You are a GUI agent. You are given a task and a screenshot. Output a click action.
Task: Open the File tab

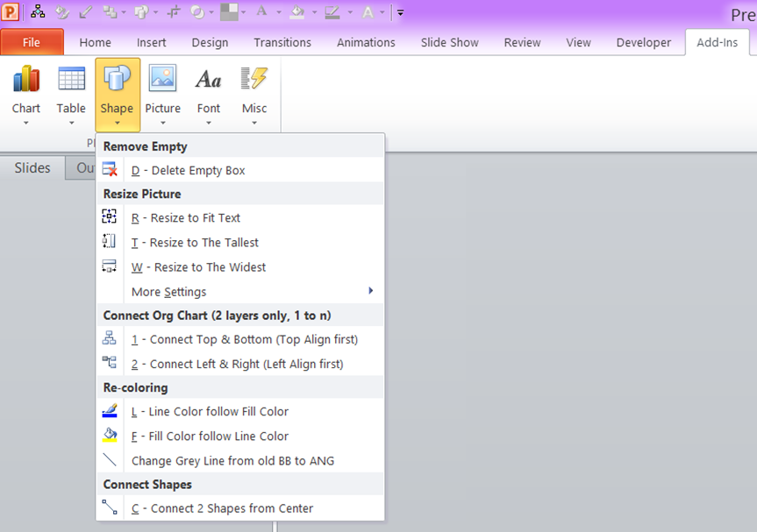(x=32, y=42)
